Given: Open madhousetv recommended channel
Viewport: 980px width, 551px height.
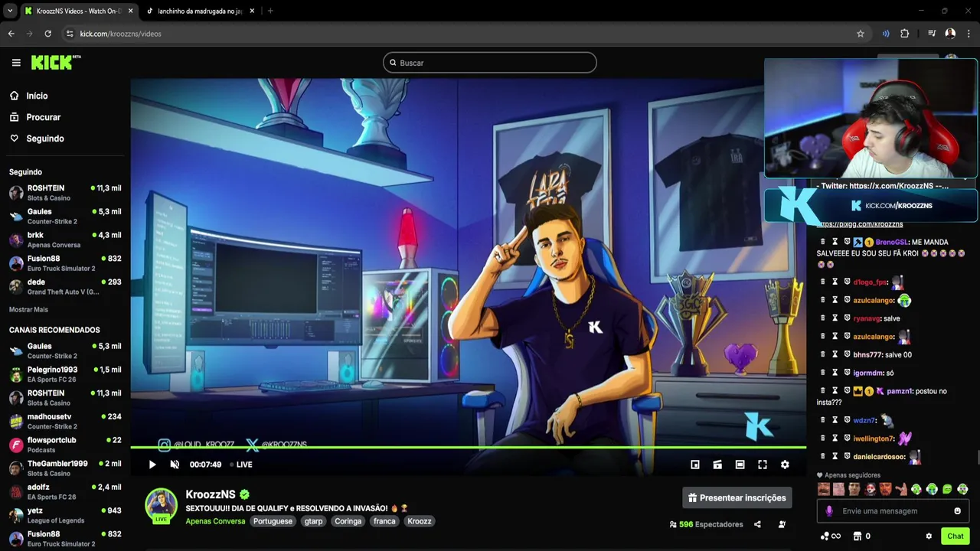Looking at the screenshot, I should [64, 421].
